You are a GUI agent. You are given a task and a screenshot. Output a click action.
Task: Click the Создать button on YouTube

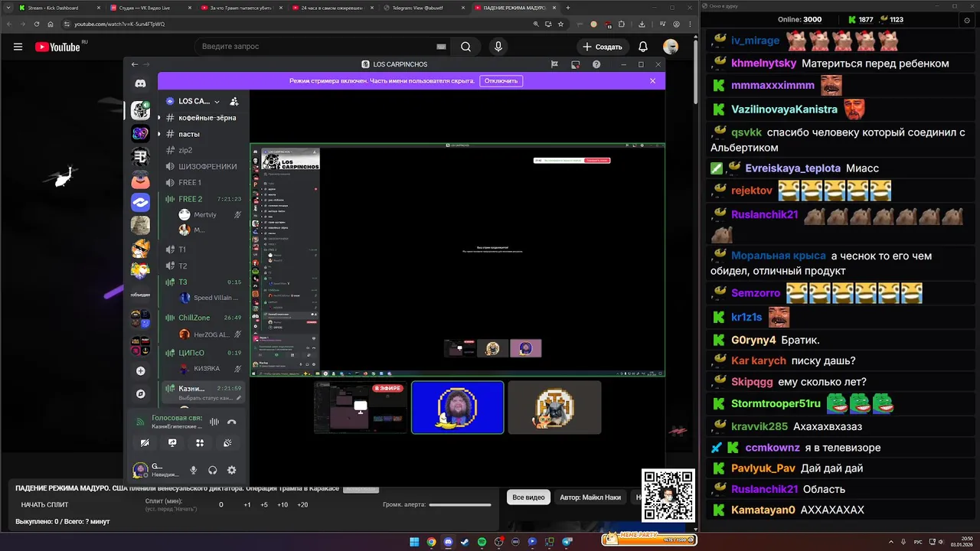tap(603, 47)
